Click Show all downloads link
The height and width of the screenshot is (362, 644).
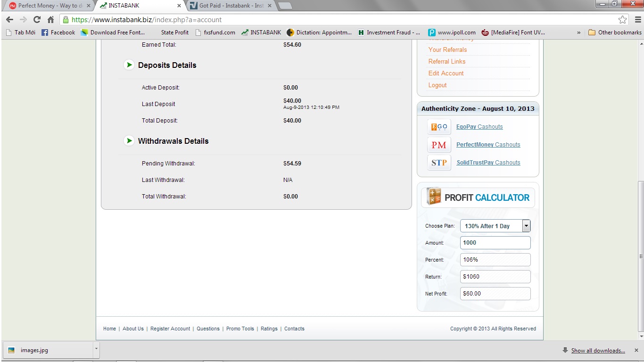point(598,351)
